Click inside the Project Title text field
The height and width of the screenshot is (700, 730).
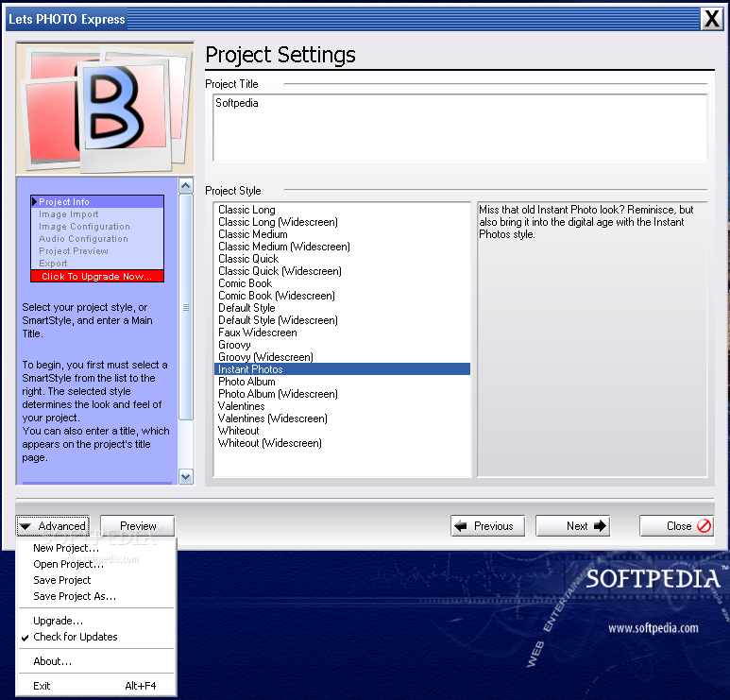tap(460, 128)
